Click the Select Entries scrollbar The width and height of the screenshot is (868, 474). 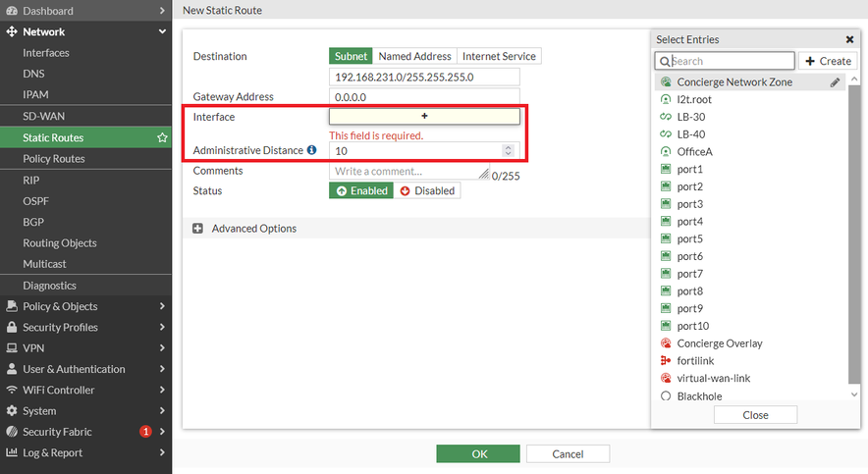854,236
